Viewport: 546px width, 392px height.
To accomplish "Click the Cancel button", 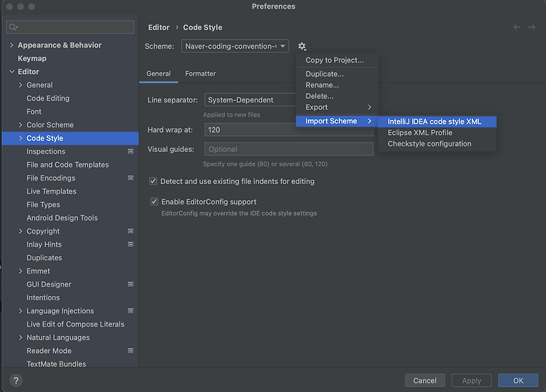I will [x=425, y=380].
